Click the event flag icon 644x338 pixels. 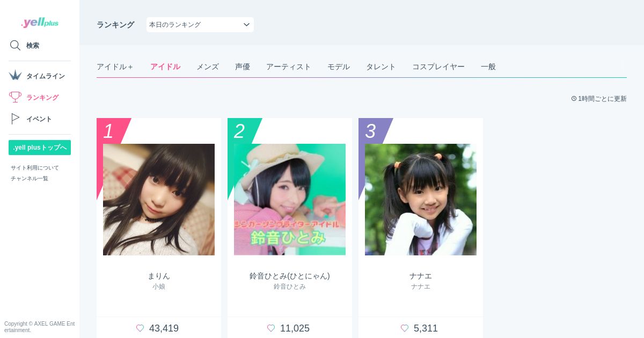15,119
